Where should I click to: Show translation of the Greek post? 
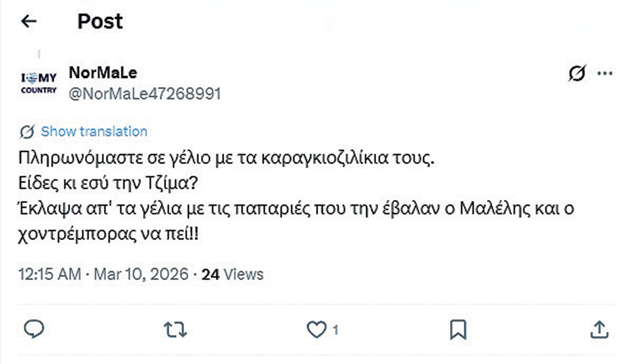coord(94,131)
